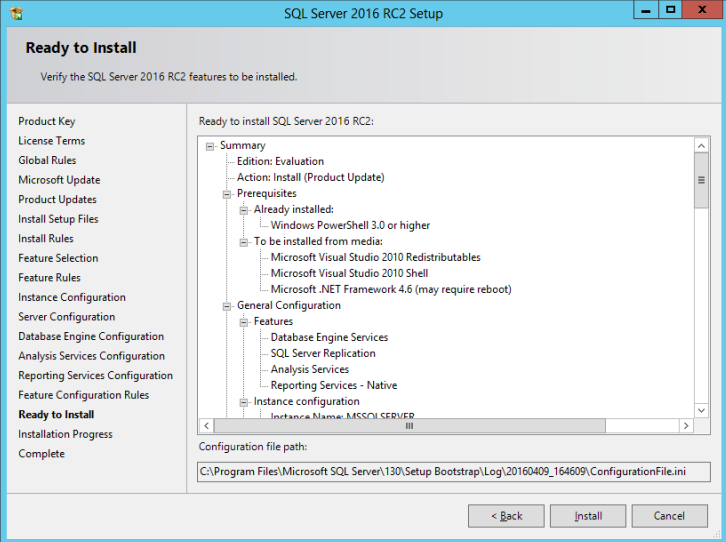This screenshot has height=542, width=726.
Task: Select the Database Engine Configuration step
Action: tap(91, 336)
